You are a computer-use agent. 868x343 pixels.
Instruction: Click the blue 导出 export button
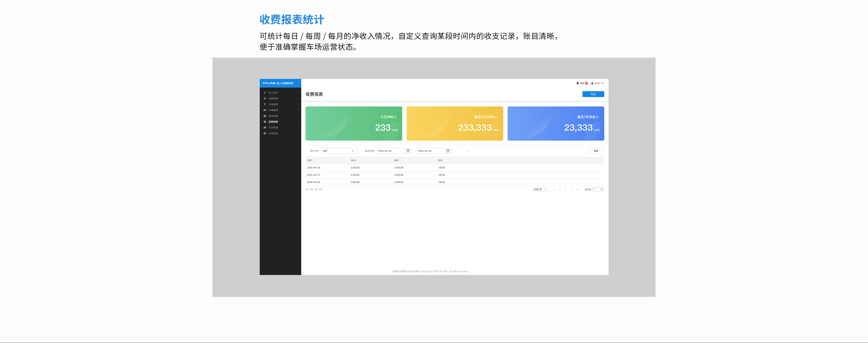(x=593, y=94)
